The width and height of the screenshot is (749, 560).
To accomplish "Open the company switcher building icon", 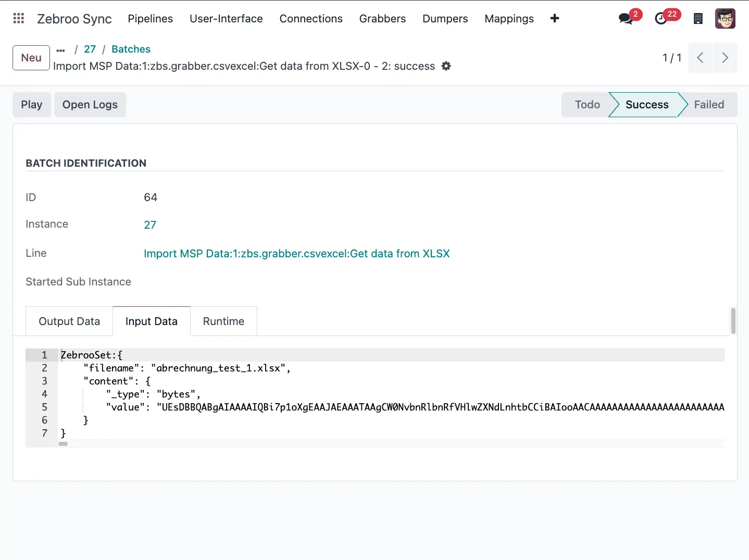I will [698, 19].
